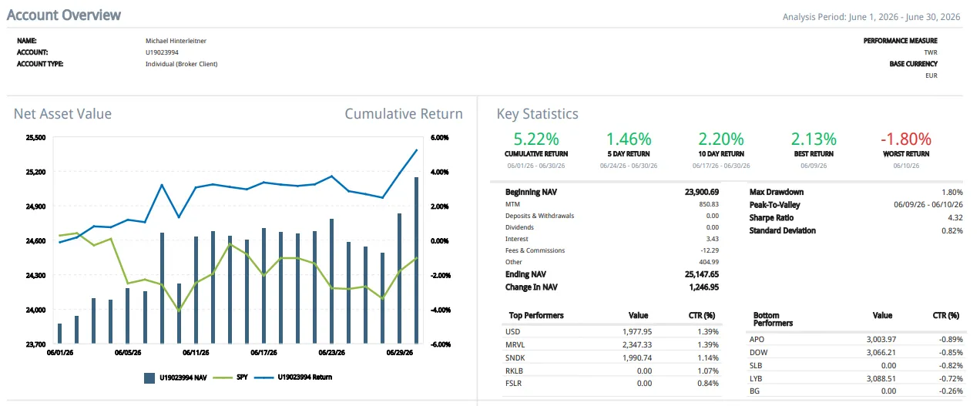Viewport: 980px width, 406px height.
Task: Select the DOW bottom performer row
Action: 855,352
